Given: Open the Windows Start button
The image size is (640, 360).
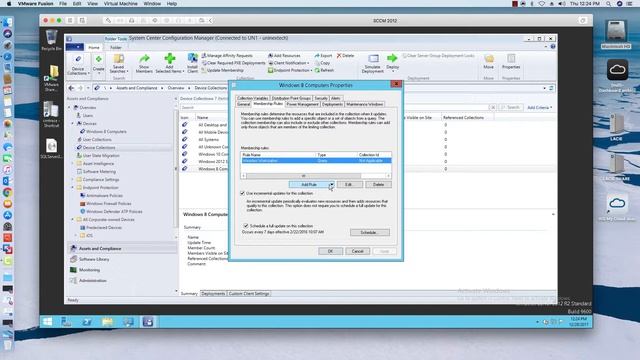Looking at the screenshot, I should (x=47, y=322).
